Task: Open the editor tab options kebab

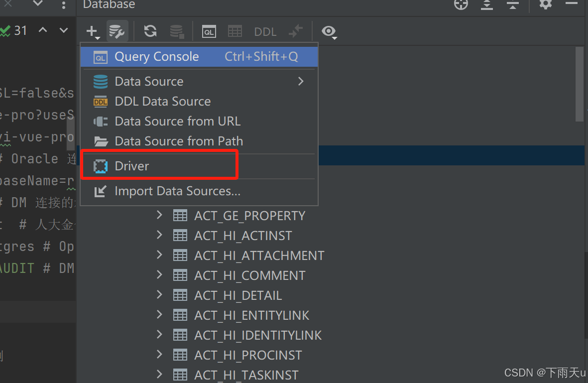Action: (x=63, y=5)
